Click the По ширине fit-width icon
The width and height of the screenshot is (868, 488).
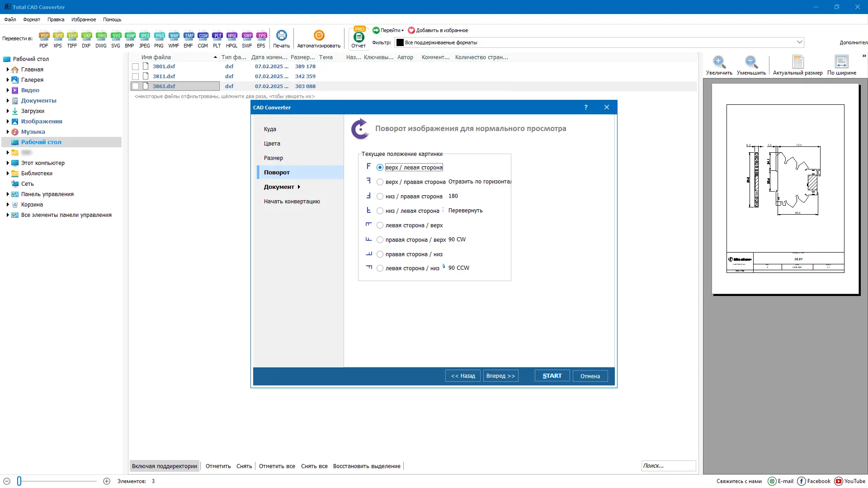click(841, 62)
